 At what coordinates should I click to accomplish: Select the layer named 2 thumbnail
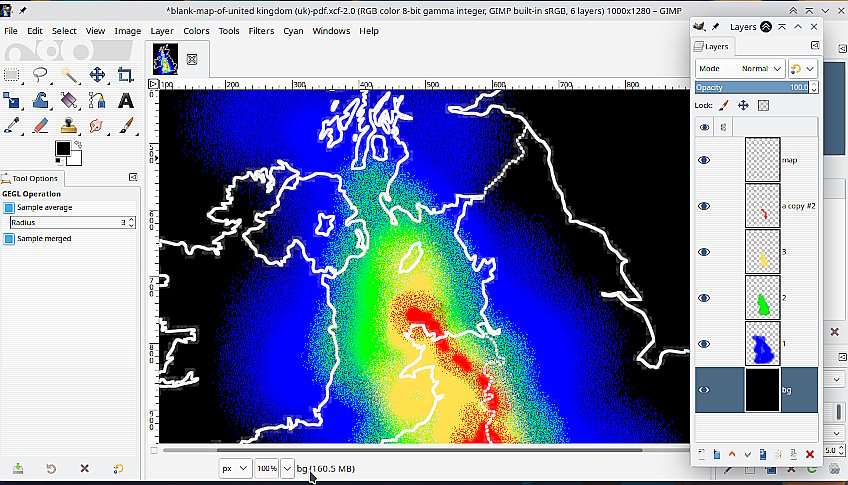[x=762, y=298]
